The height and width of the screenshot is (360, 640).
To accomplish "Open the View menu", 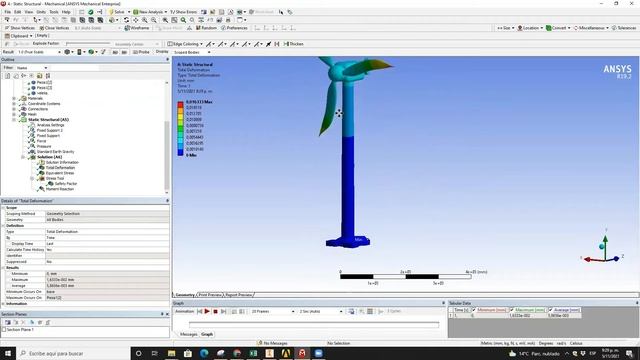I will [29, 12].
